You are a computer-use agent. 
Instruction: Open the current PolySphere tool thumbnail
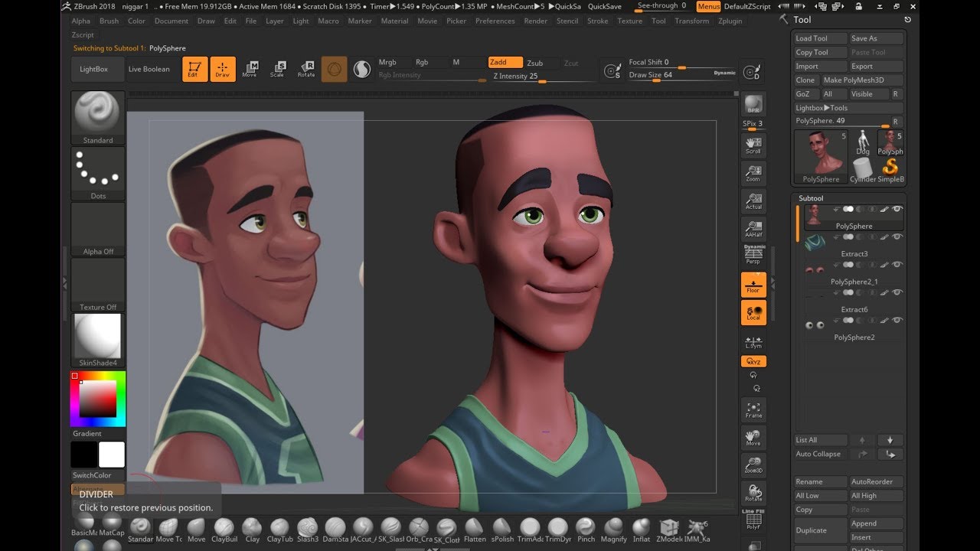(821, 155)
